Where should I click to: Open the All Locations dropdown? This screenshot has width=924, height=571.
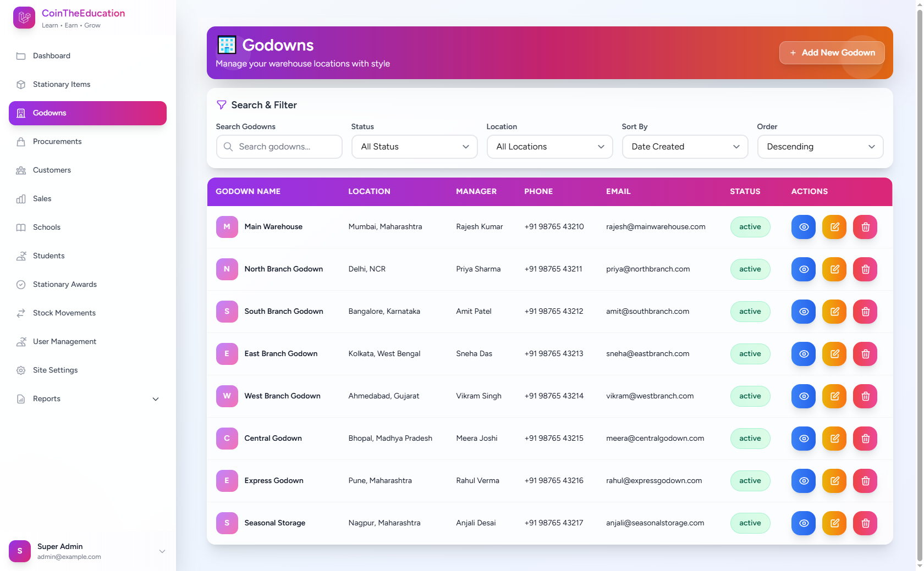pyautogui.click(x=549, y=147)
